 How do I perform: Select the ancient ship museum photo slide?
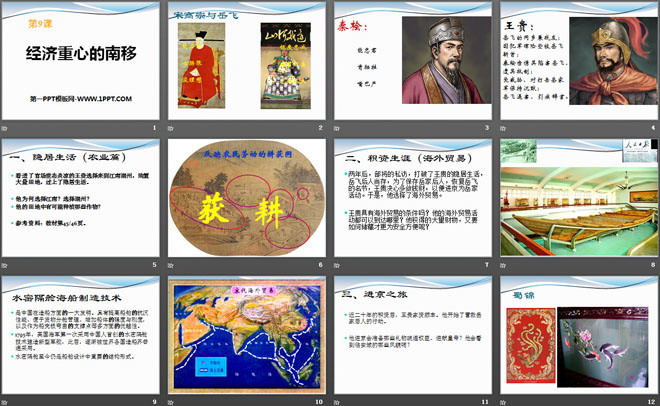click(x=579, y=198)
